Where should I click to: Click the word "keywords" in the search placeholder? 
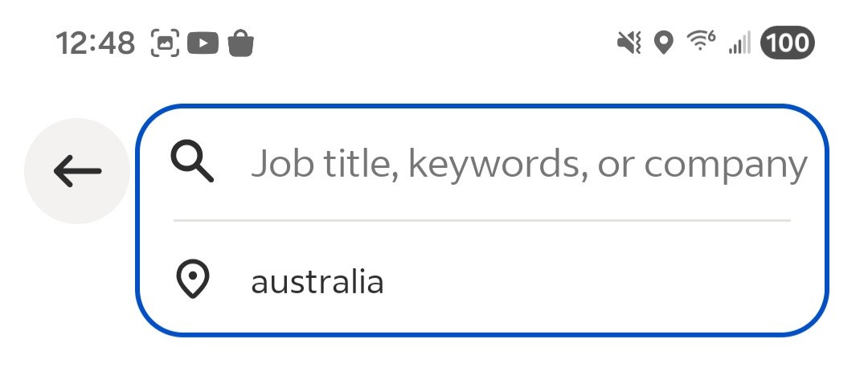pyautogui.click(x=494, y=165)
